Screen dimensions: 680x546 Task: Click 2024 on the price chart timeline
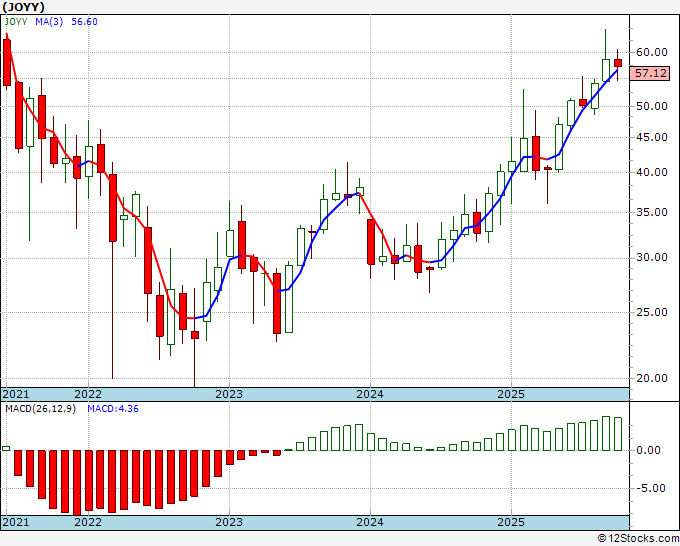370,394
